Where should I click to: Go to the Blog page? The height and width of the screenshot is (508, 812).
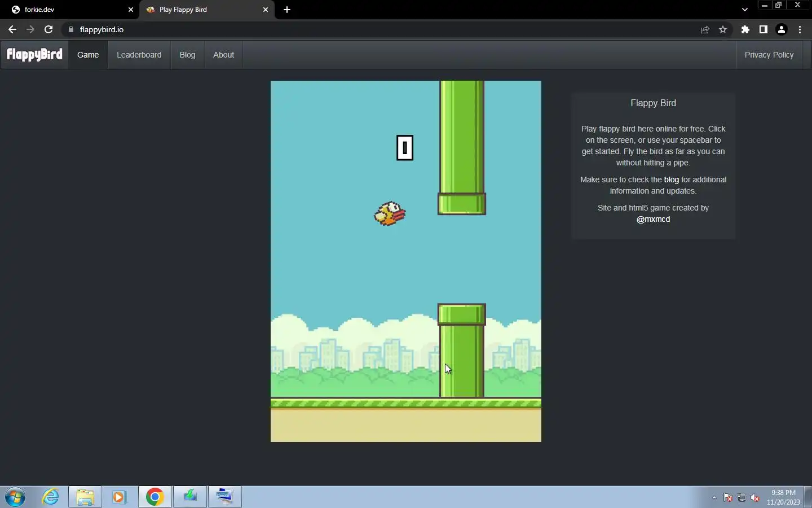tap(187, 55)
